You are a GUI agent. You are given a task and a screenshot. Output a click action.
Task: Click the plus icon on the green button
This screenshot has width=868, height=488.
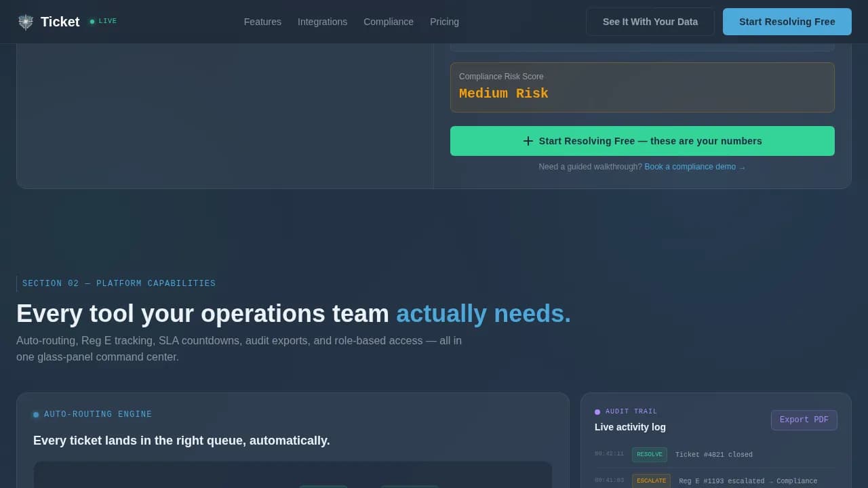(x=528, y=141)
